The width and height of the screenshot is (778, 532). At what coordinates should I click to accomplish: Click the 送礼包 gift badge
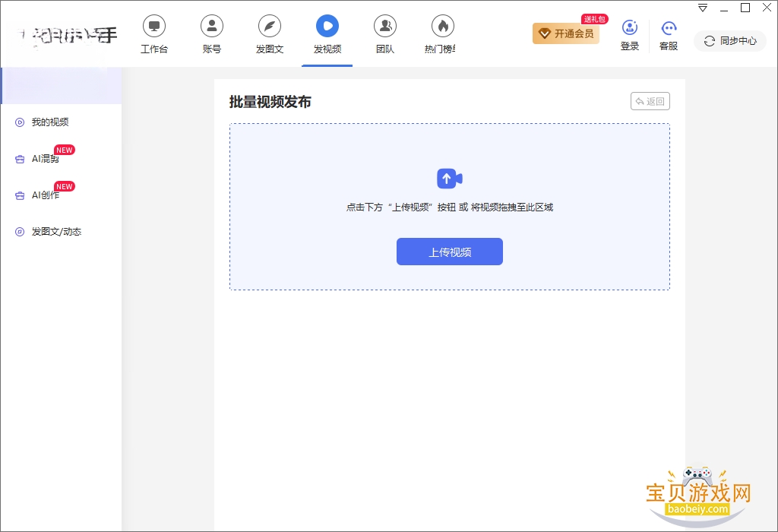594,19
